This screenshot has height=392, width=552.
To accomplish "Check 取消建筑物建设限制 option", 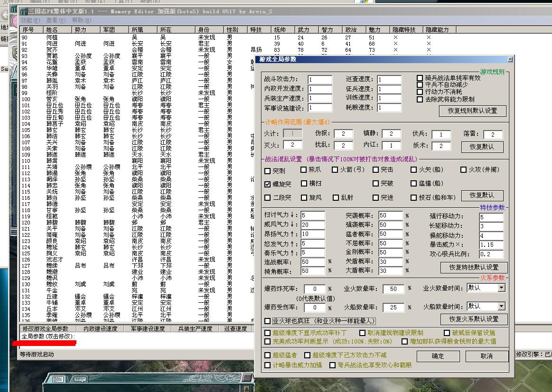I will [x=363, y=333].
